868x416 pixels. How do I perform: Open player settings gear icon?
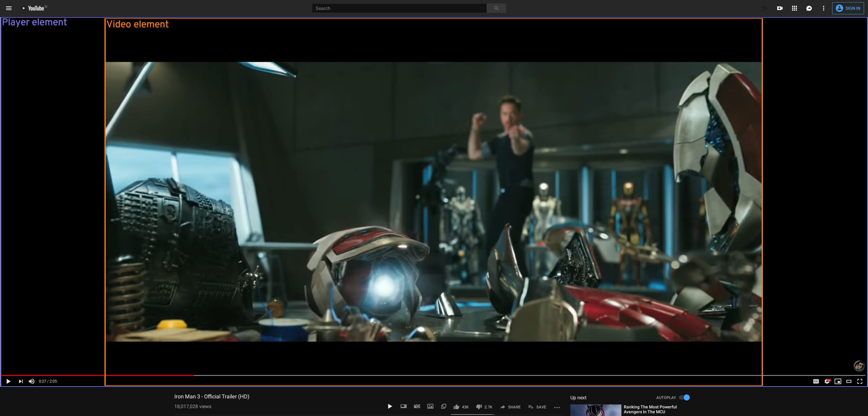(x=827, y=381)
